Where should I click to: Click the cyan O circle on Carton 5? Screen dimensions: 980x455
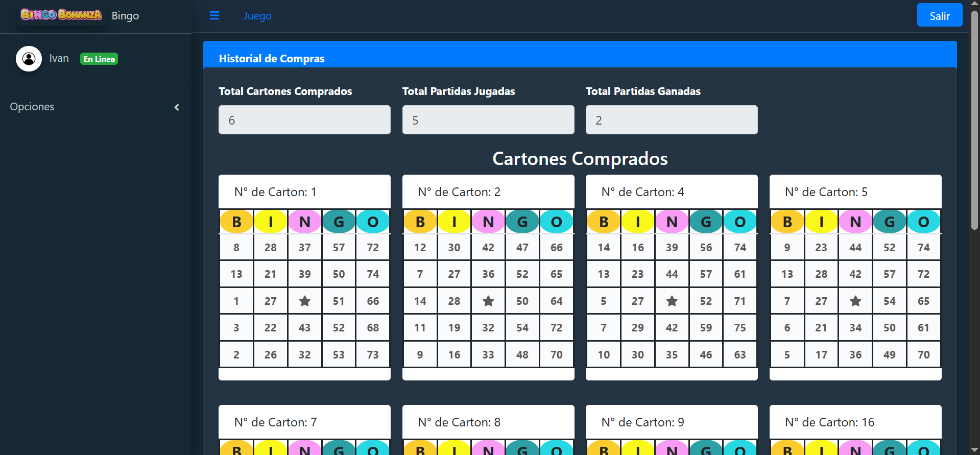923,222
